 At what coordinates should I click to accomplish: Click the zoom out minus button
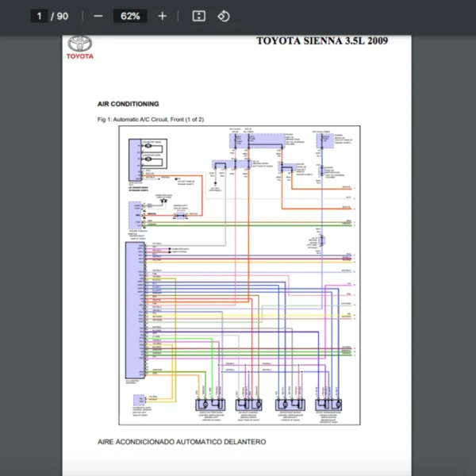(x=98, y=16)
